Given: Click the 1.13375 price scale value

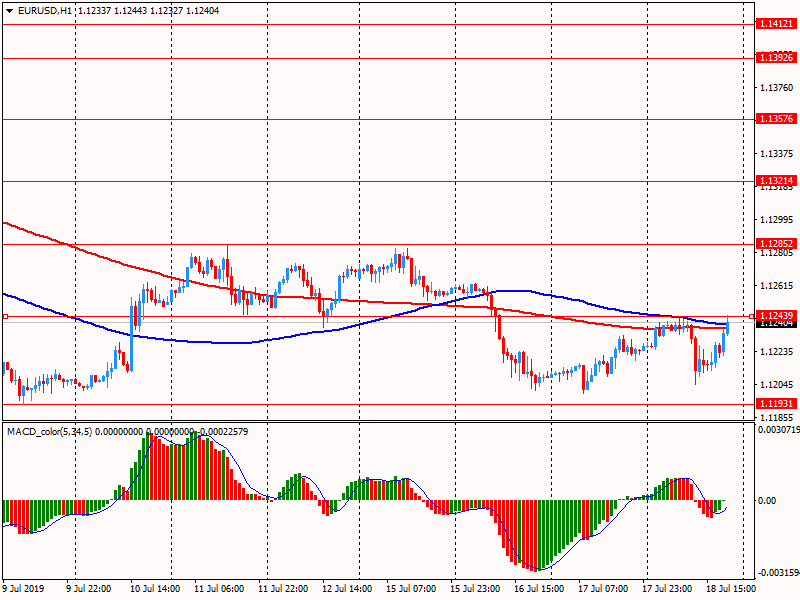Looking at the screenshot, I should 777,154.
